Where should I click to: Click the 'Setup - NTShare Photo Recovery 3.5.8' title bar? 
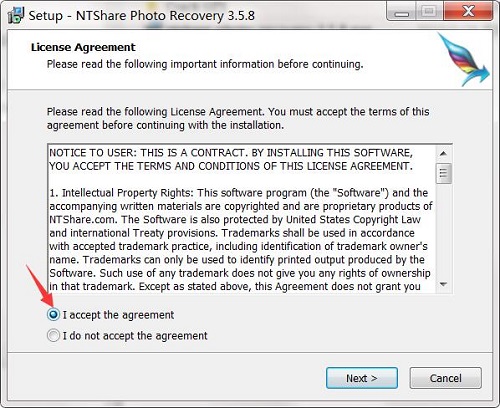point(142,16)
